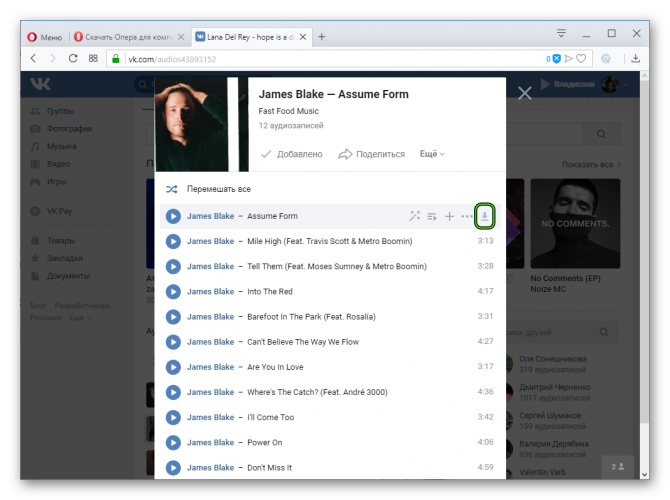Screen dimensions: 670x500
Task: Show similar tracks magic wand icon
Action: point(414,216)
